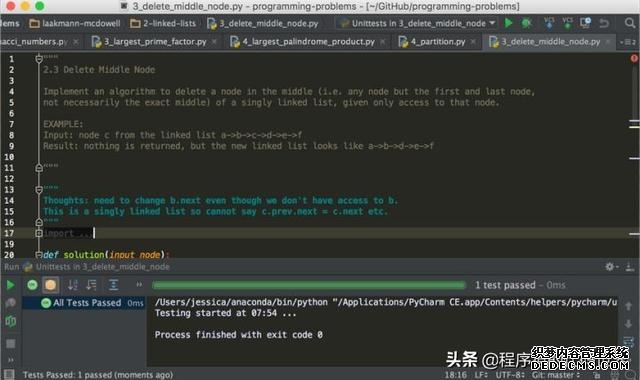Click the stop process square button
Viewport: 640px width, 380px height.
click(10, 344)
